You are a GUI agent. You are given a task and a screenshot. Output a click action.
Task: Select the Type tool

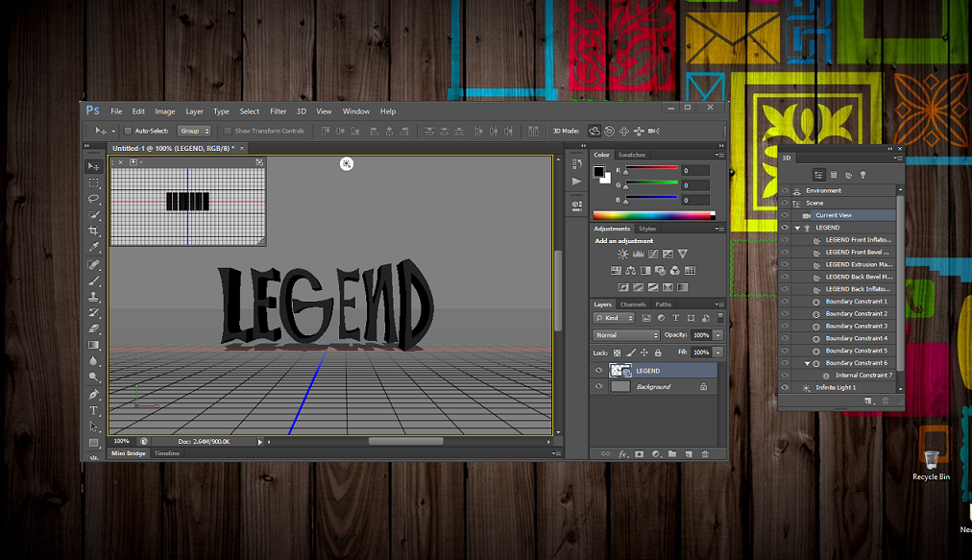(x=94, y=410)
